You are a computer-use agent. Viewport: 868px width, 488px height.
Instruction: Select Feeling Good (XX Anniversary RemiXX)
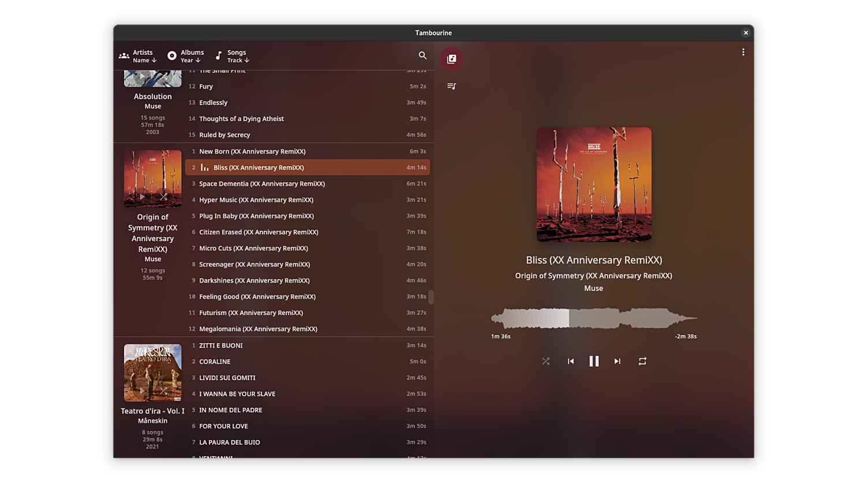pos(308,296)
